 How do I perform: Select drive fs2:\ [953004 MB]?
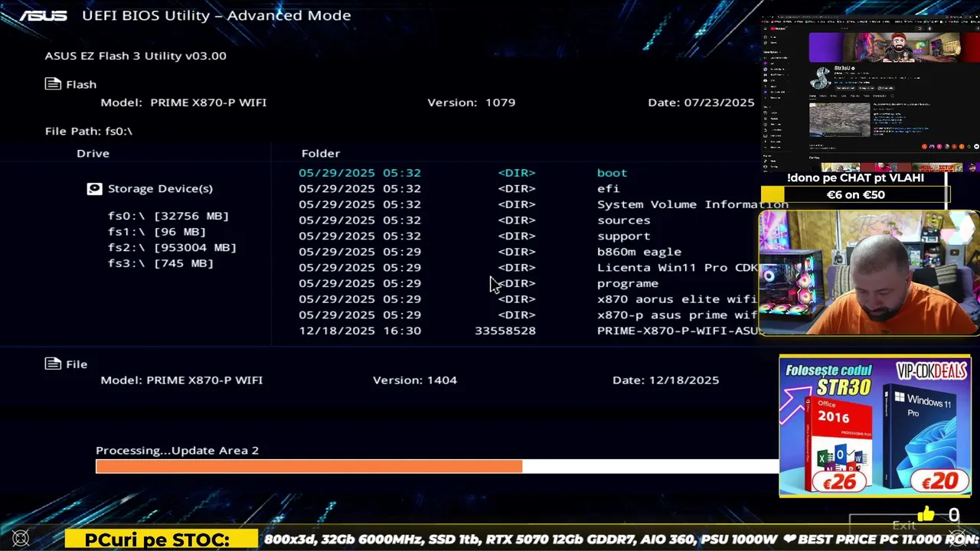172,247
